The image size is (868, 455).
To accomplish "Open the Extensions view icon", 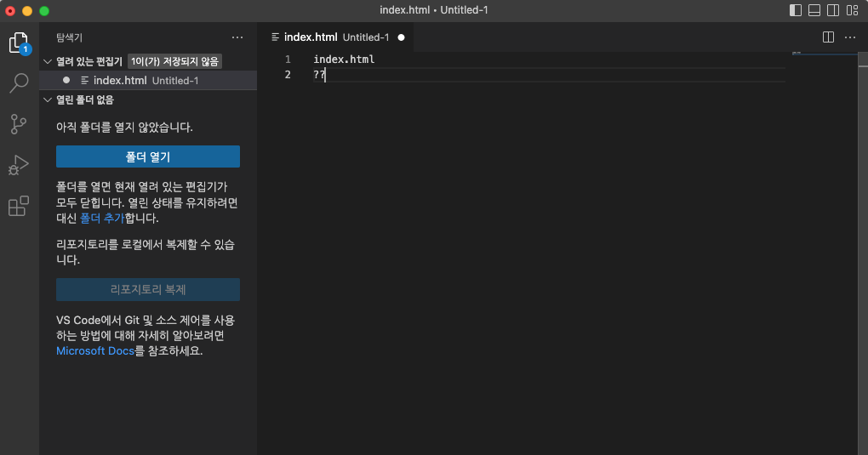I will pos(19,206).
